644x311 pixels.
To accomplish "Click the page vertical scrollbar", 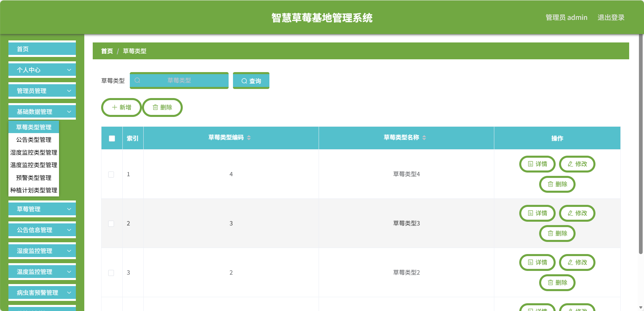I will click(x=641, y=144).
